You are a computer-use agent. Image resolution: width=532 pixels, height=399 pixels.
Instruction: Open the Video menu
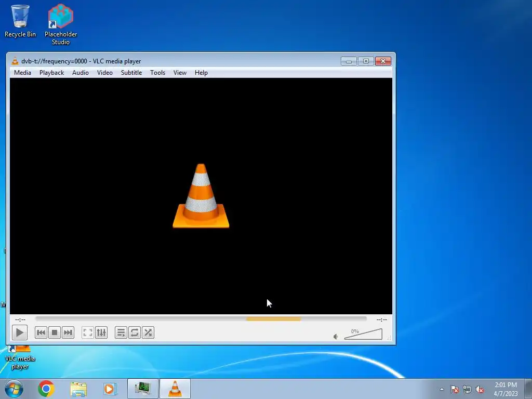105,73
